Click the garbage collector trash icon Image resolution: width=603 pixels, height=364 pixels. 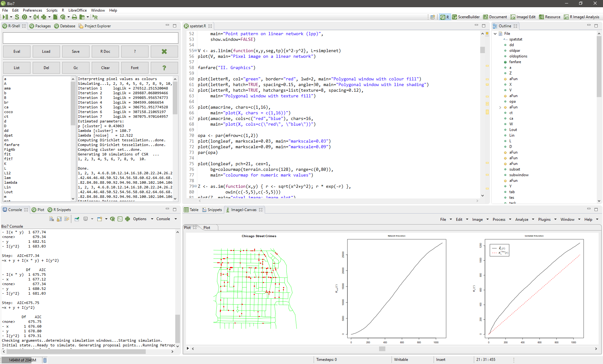tap(45, 360)
